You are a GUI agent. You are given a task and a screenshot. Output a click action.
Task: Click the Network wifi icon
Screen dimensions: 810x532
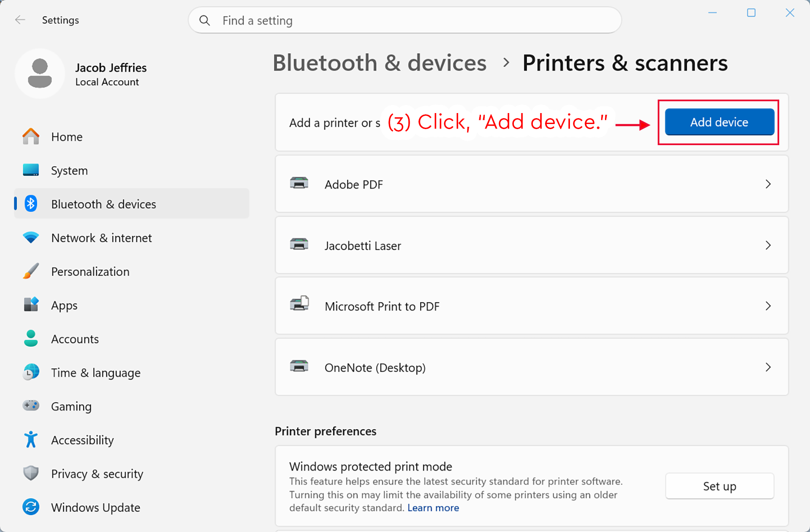(31, 238)
